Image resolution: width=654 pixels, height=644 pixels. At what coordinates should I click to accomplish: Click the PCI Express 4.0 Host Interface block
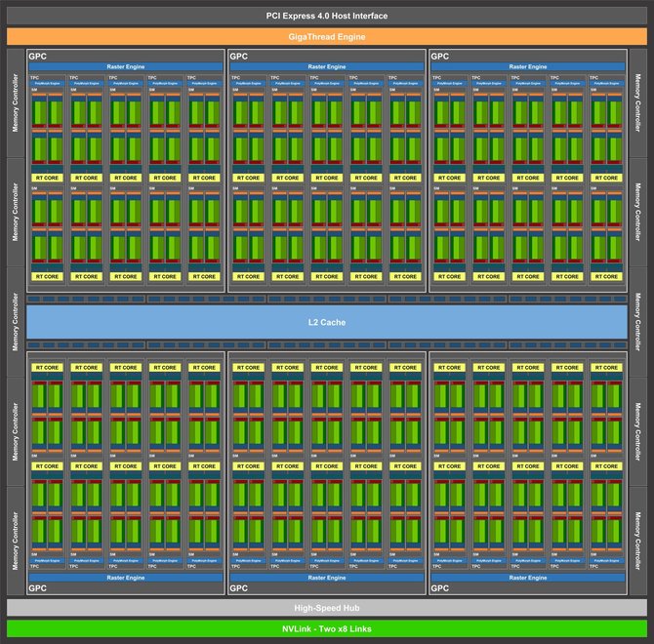pos(327,16)
